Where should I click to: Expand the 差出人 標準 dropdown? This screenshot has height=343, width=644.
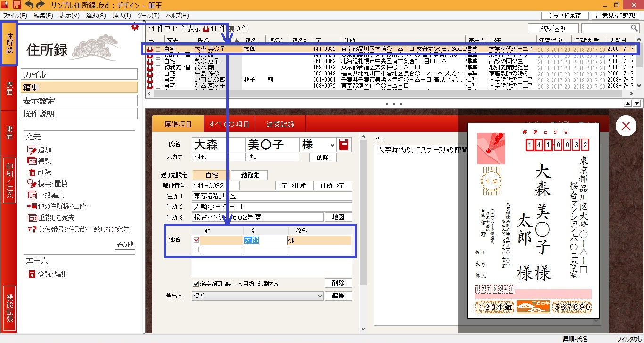point(319,296)
